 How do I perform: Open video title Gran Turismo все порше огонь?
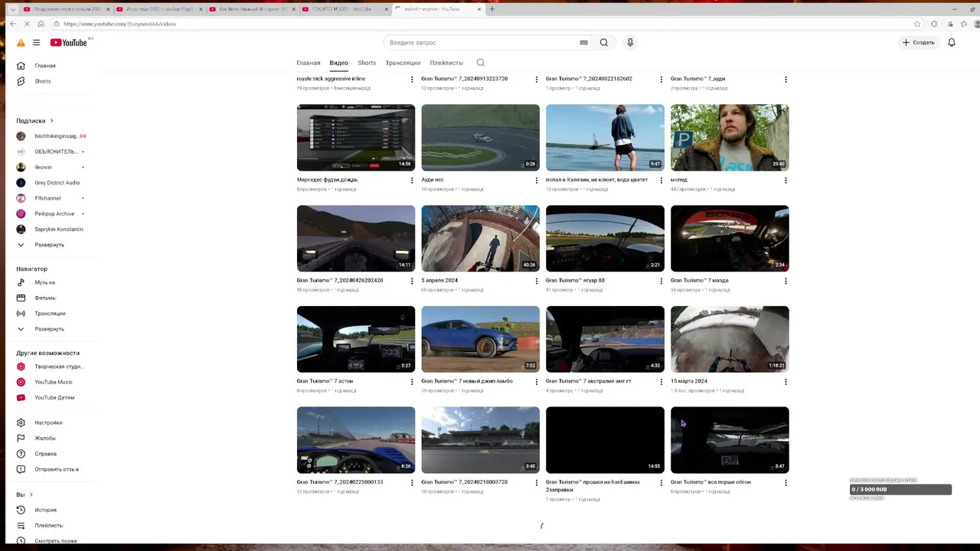coord(710,482)
